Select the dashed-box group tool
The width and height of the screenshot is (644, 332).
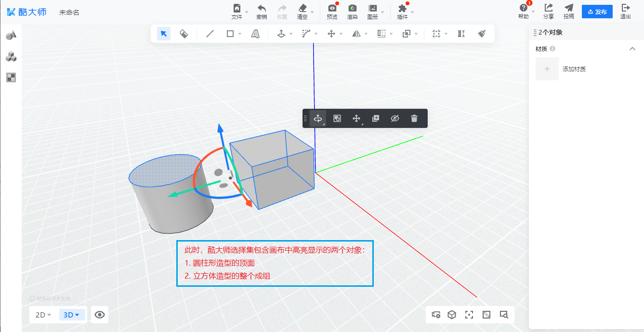pyautogui.click(x=436, y=34)
